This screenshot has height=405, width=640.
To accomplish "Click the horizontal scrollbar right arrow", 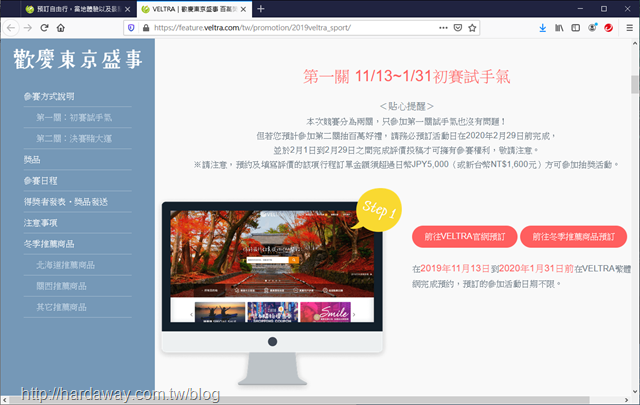I will pyautogui.click(x=627, y=400).
